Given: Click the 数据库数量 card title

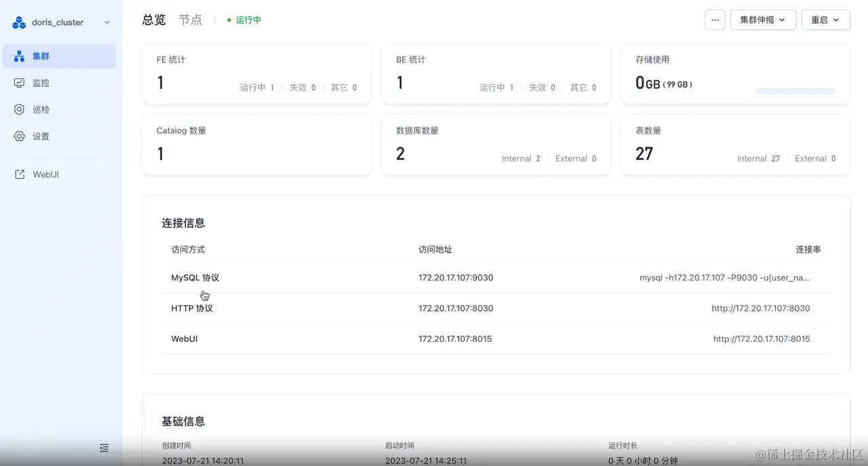Looking at the screenshot, I should point(417,130).
